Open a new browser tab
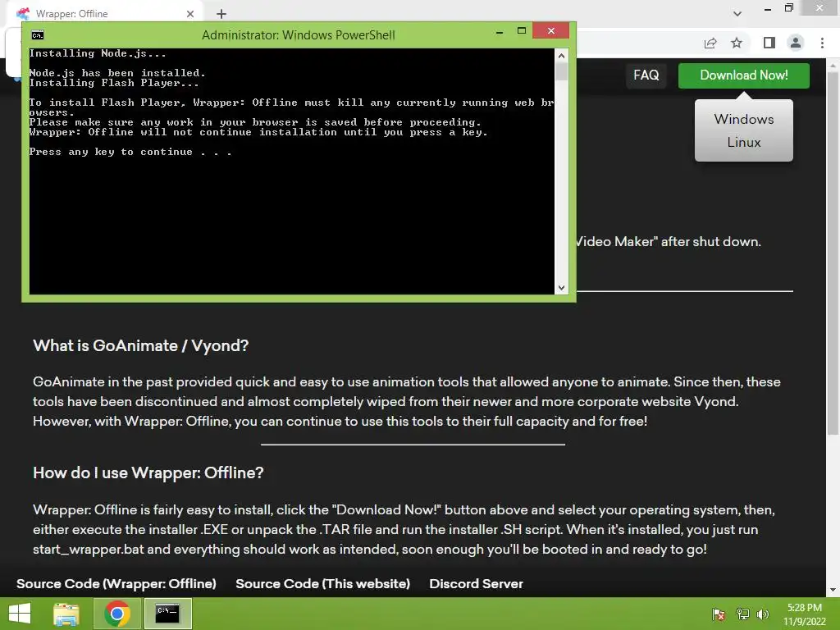The image size is (840, 630). coord(221,14)
